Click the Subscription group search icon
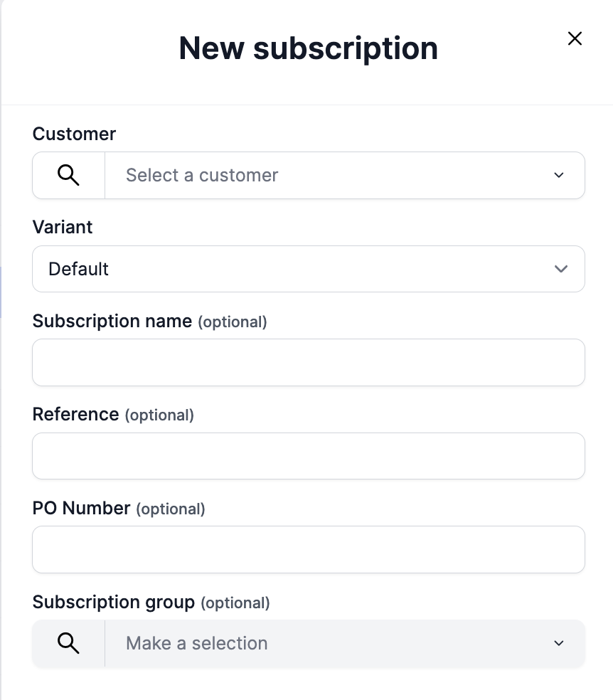613x700 pixels. coord(68,643)
